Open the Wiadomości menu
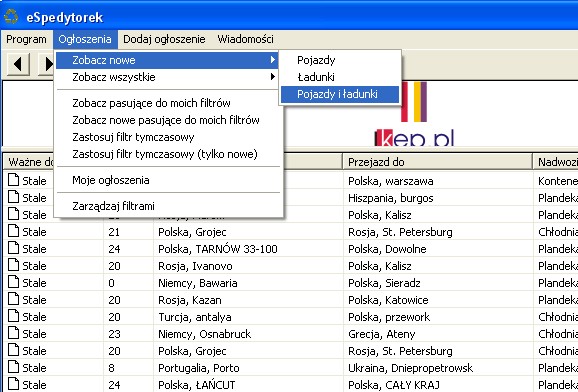This screenshot has width=578, height=392. point(246,39)
